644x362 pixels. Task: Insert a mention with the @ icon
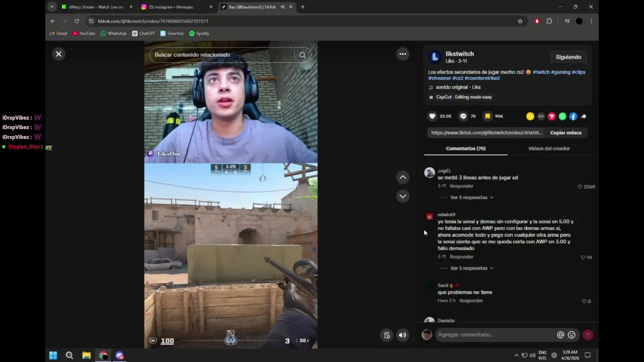pyautogui.click(x=560, y=335)
